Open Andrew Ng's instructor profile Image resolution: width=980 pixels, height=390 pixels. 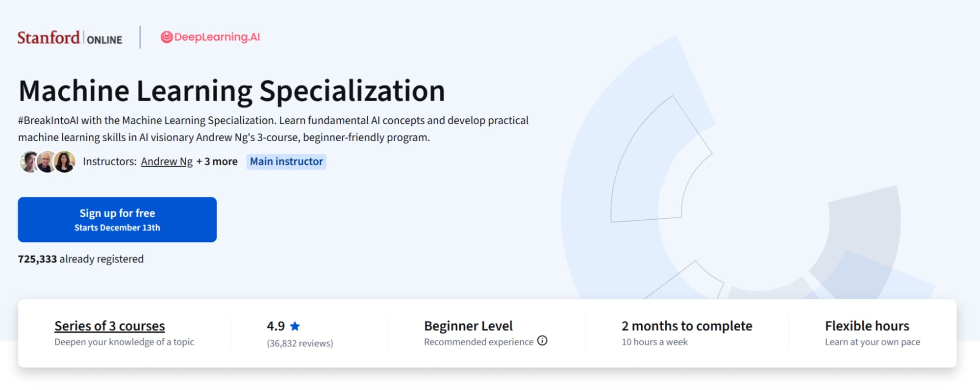point(166,161)
